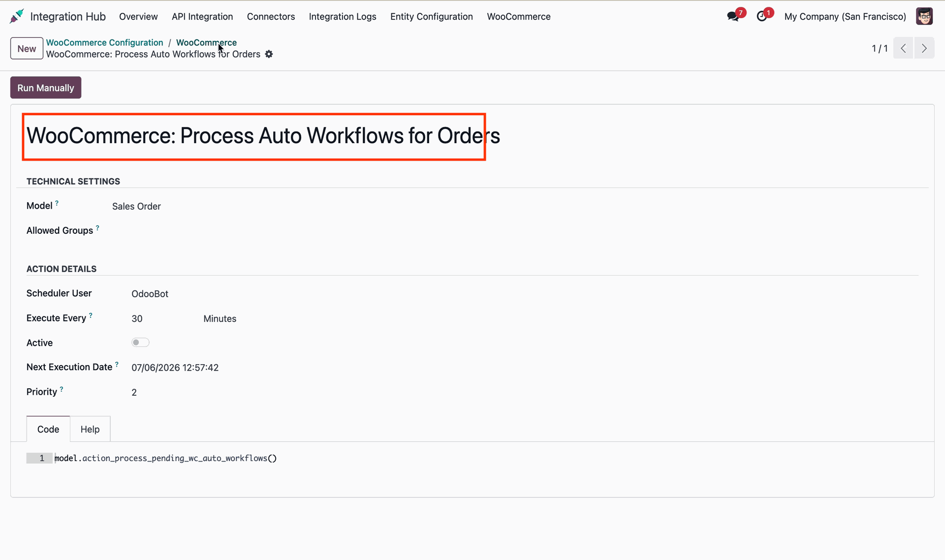Screen dimensions: 945x560
Task: Click the TECHNICAL SETTINGS section heading
Action: click(73, 181)
